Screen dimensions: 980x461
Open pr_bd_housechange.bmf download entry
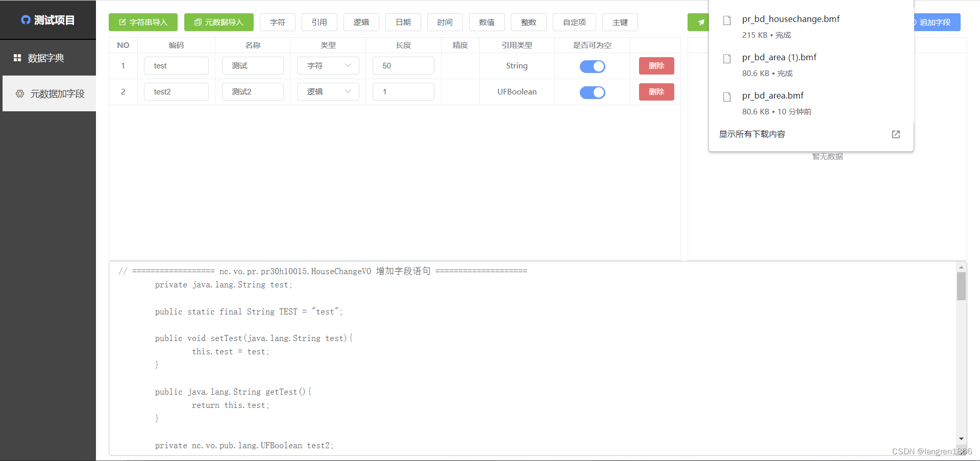pyautogui.click(x=811, y=27)
